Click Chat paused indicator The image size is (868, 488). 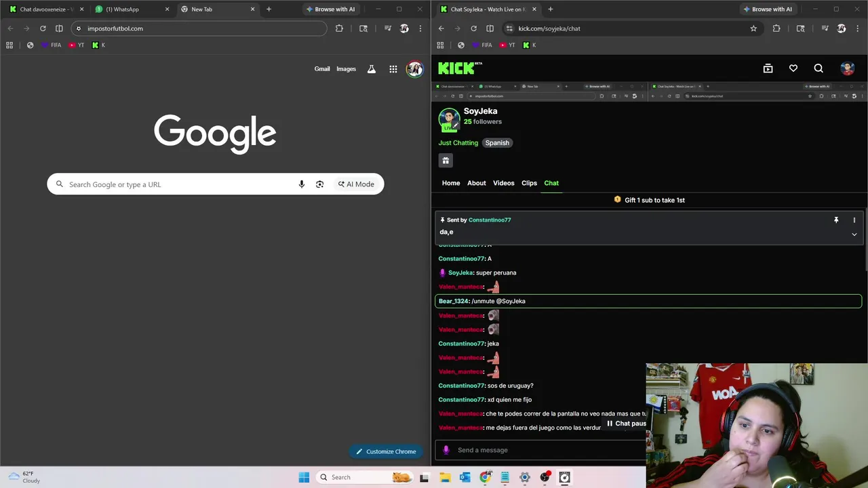(x=626, y=424)
